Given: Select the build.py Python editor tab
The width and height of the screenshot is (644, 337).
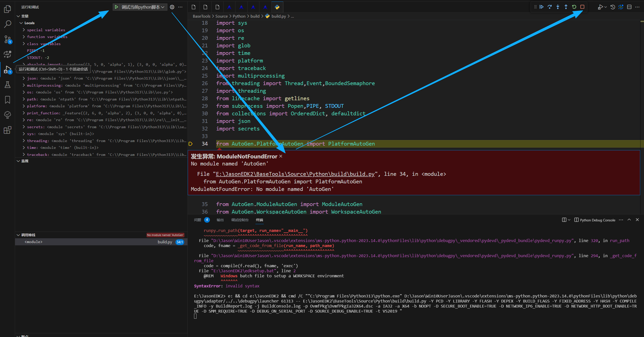Looking at the screenshot, I should pyautogui.click(x=277, y=7).
